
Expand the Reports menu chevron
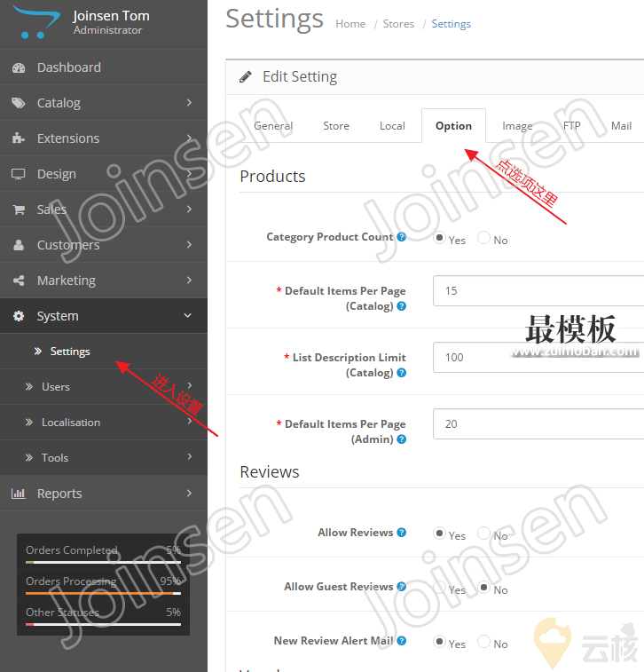click(x=189, y=493)
